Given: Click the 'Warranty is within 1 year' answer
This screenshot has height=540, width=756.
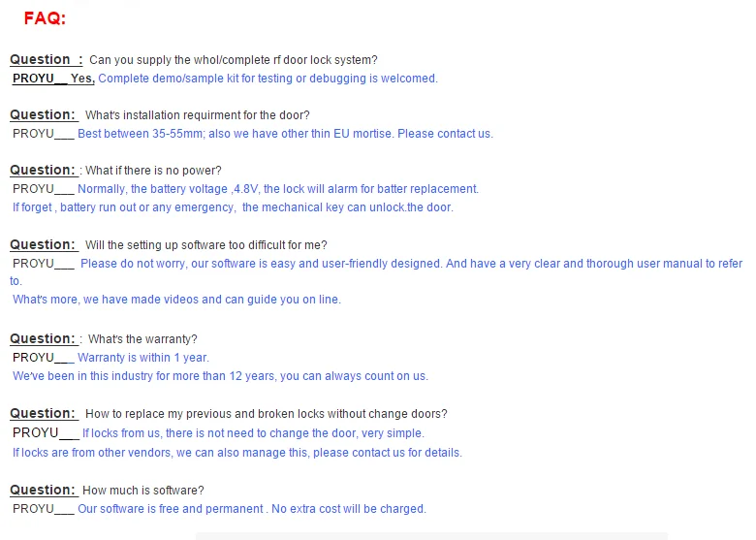Looking at the screenshot, I should (x=142, y=358).
